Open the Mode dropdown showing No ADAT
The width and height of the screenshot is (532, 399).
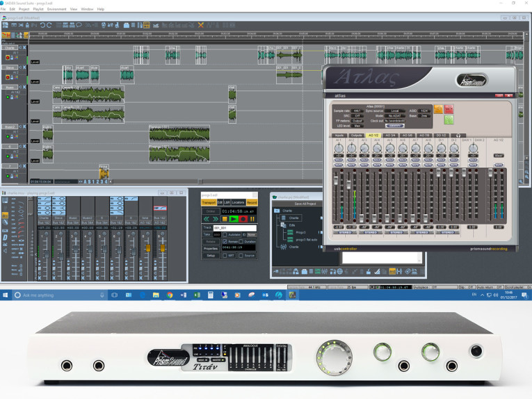pos(395,115)
